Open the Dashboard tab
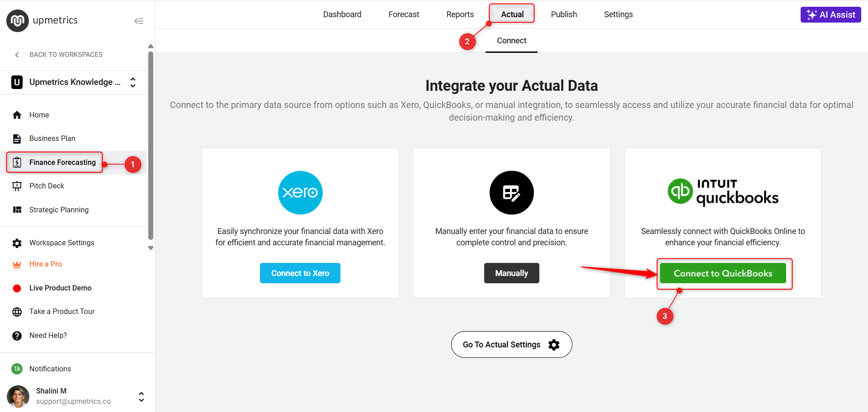This screenshot has height=412, width=868. pyautogui.click(x=342, y=14)
